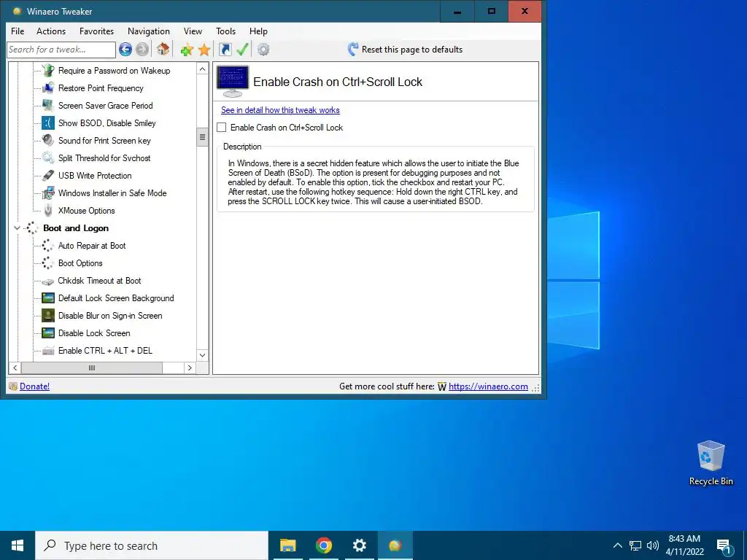Click the Restore Point Frequency icon

coord(48,88)
